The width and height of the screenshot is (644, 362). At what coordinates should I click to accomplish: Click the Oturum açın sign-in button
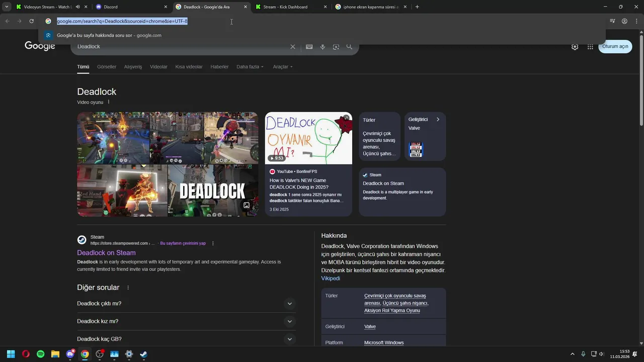coord(615,46)
